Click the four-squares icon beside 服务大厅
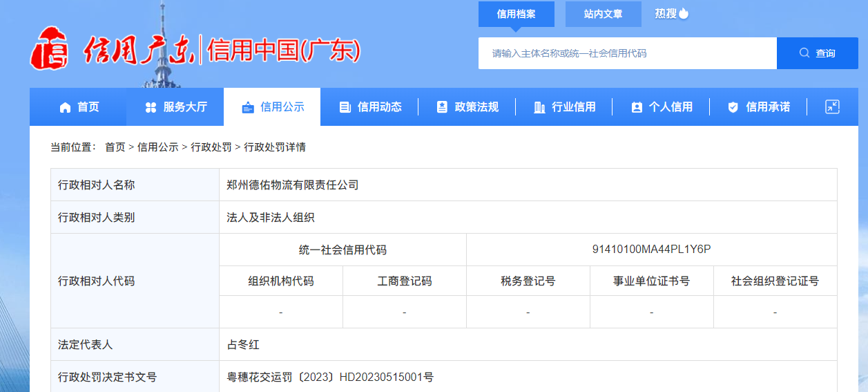The height and width of the screenshot is (392, 868). tap(151, 107)
